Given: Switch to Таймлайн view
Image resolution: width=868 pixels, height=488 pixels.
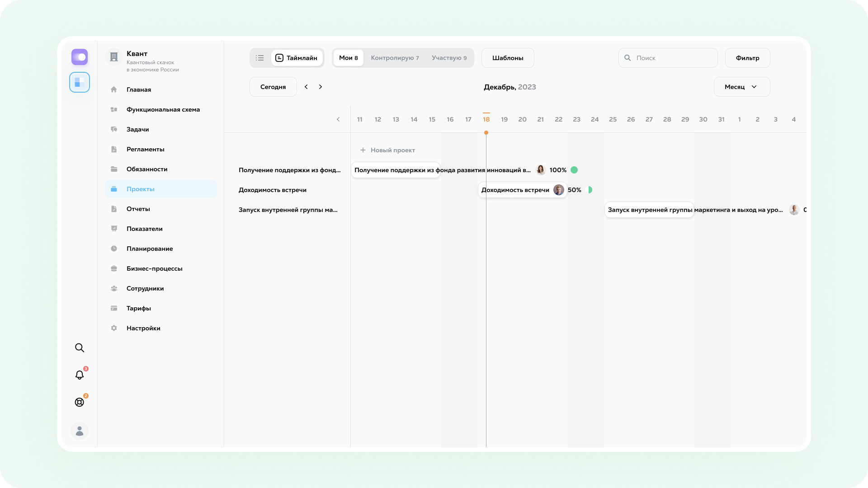Looking at the screenshot, I should [297, 58].
